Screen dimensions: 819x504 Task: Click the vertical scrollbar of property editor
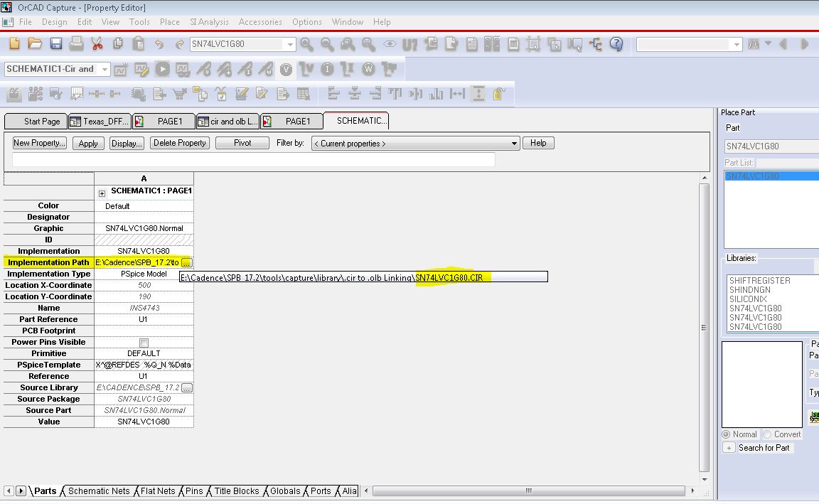pyautogui.click(x=704, y=328)
